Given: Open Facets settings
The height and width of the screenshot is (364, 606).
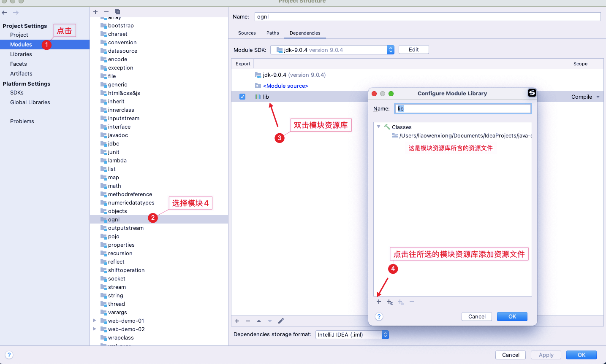Looking at the screenshot, I should pyautogui.click(x=19, y=64).
